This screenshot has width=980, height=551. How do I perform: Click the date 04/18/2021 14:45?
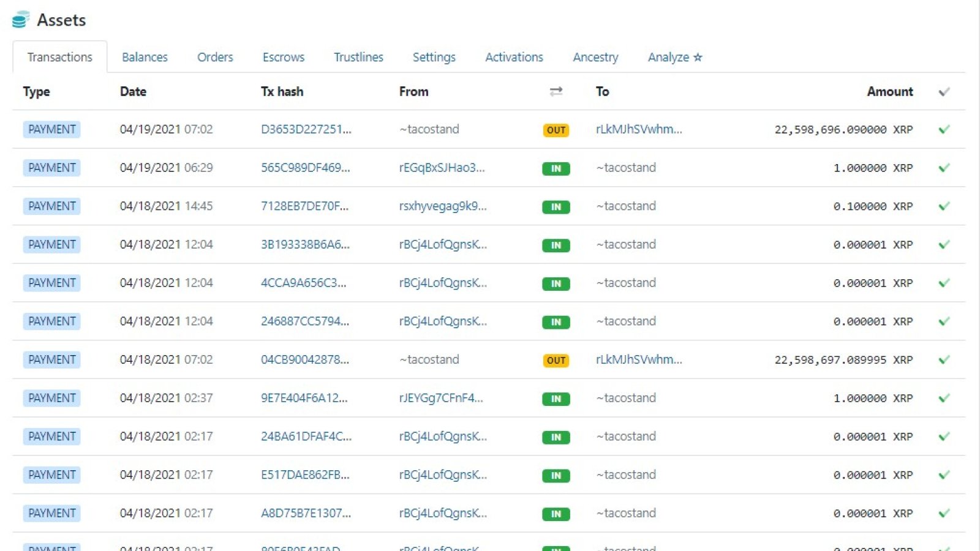pos(167,206)
